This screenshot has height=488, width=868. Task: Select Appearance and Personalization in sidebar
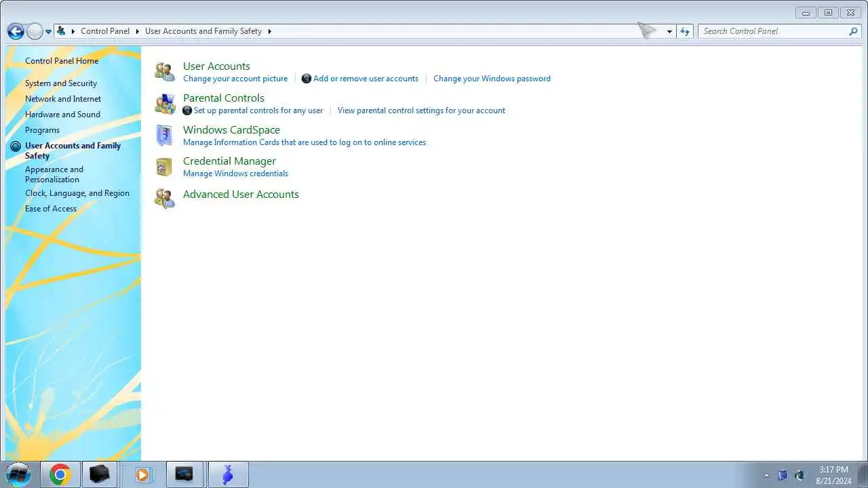pos(54,174)
